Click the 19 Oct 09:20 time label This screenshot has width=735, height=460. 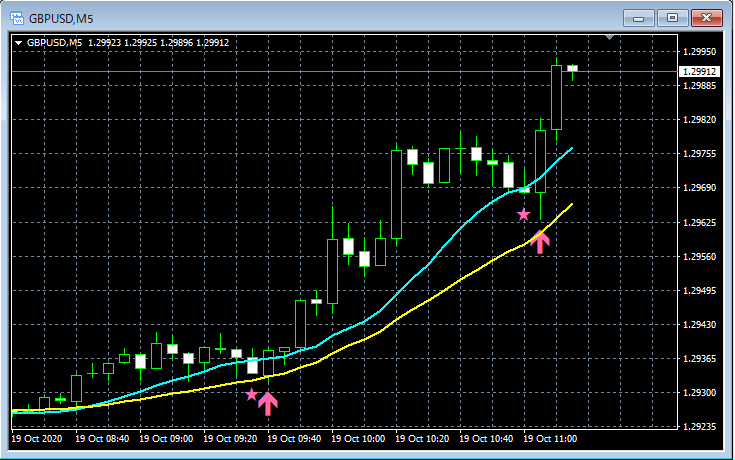coord(230,439)
